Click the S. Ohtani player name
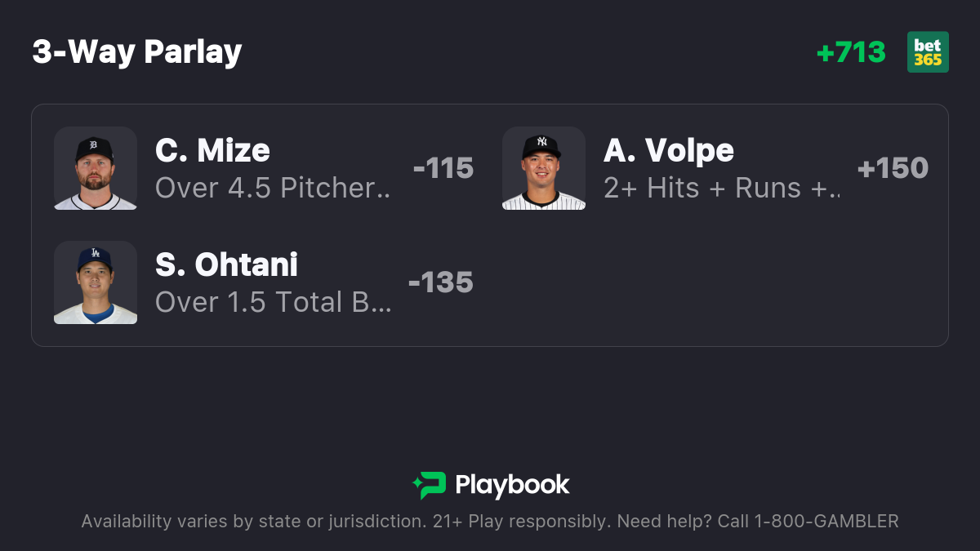The height and width of the screenshot is (551, 980). (x=226, y=265)
